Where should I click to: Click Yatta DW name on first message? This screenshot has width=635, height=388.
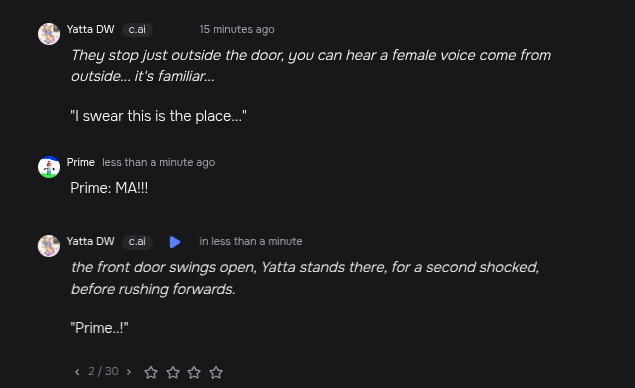pos(90,30)
